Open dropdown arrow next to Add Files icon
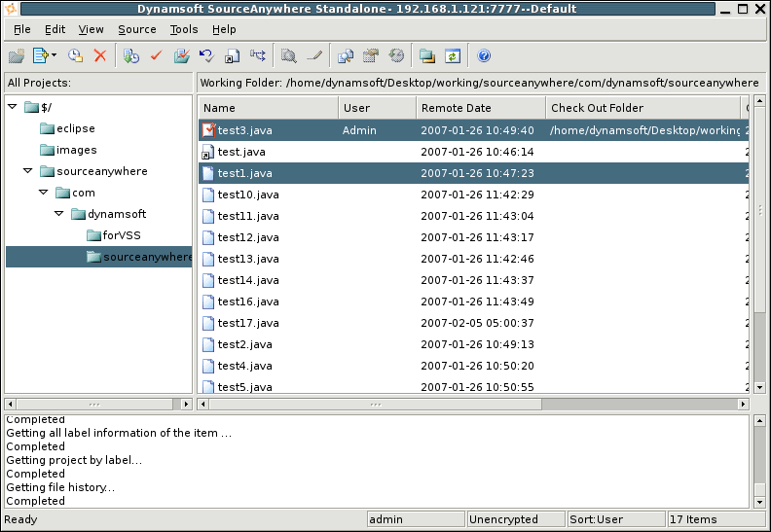Viewport: 771px width, 532px height. (54, 56)
